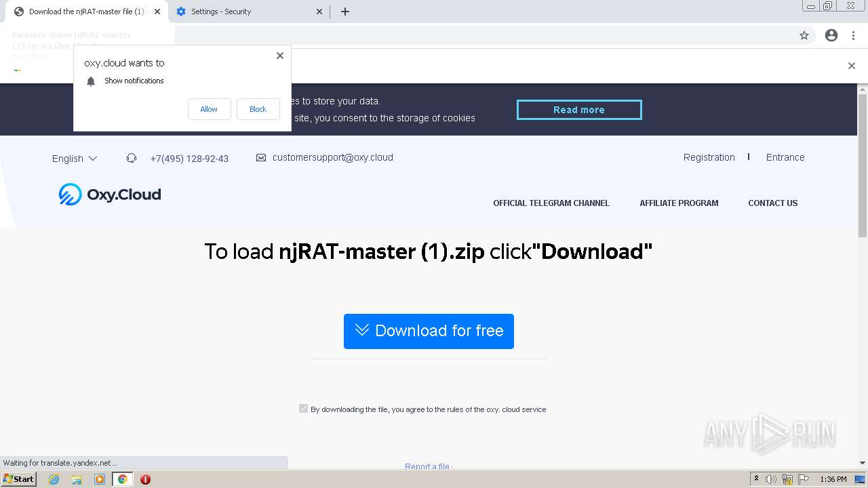Viewport: 868px width, 488px height.
Task: Click the network tray icon
Action: click(x=787, y=479)
